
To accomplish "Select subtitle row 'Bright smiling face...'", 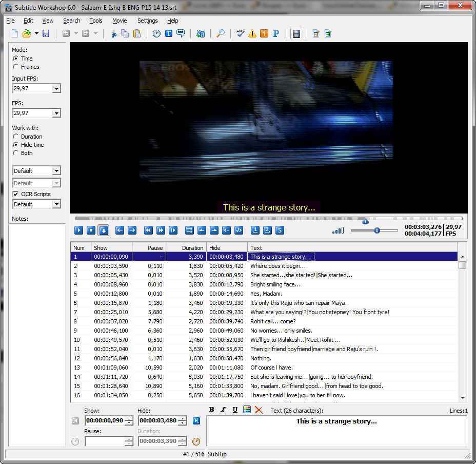I will 275,284.
